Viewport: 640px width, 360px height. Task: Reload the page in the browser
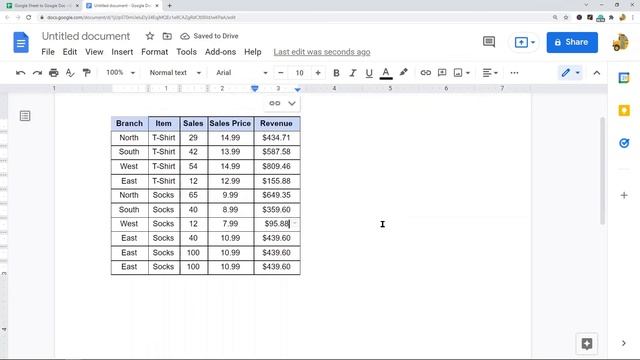tap(28, 18)
